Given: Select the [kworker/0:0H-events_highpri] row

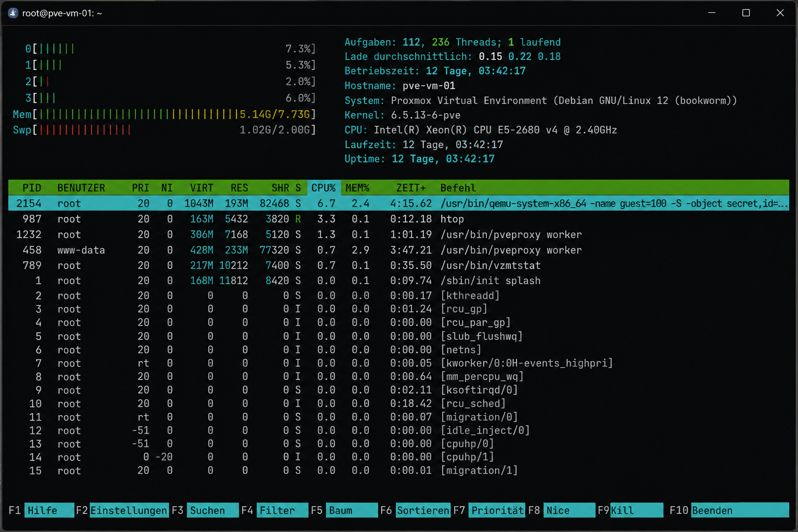Looking at the screenshot, I should point(398,363).
